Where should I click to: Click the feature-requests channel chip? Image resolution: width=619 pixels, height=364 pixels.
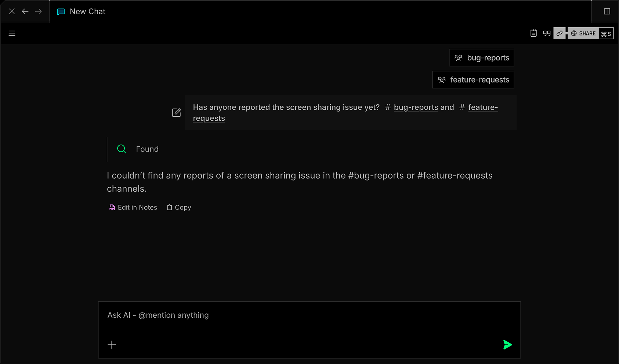[x=473, y=80]
